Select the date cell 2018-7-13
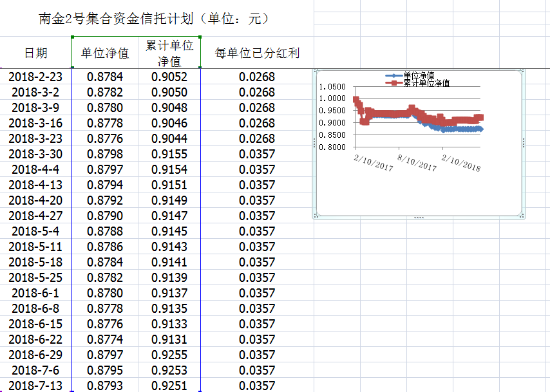This screenshot has width=550, height=392. coord(35,386)
